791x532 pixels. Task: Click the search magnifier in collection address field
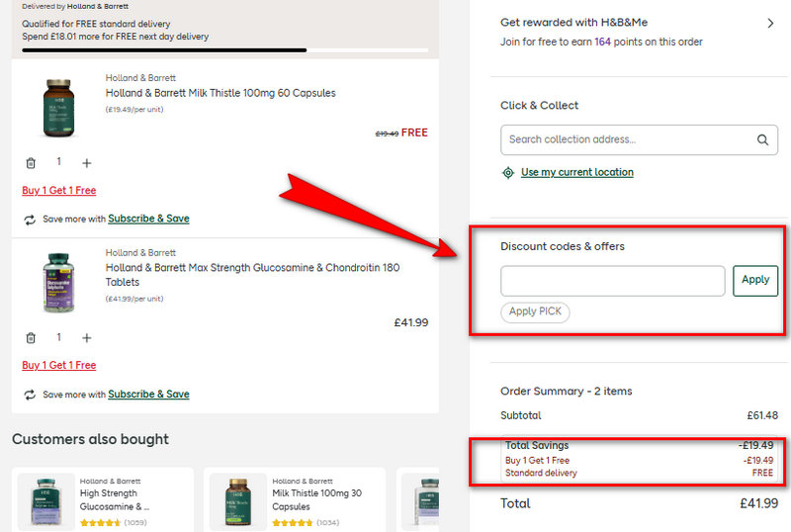[762, 139]
